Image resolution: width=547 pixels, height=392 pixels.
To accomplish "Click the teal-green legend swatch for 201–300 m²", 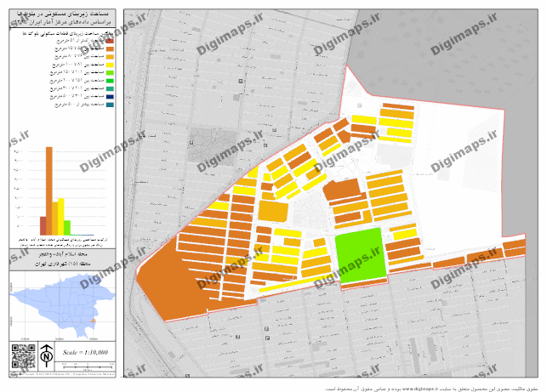I will coord(110,88).
